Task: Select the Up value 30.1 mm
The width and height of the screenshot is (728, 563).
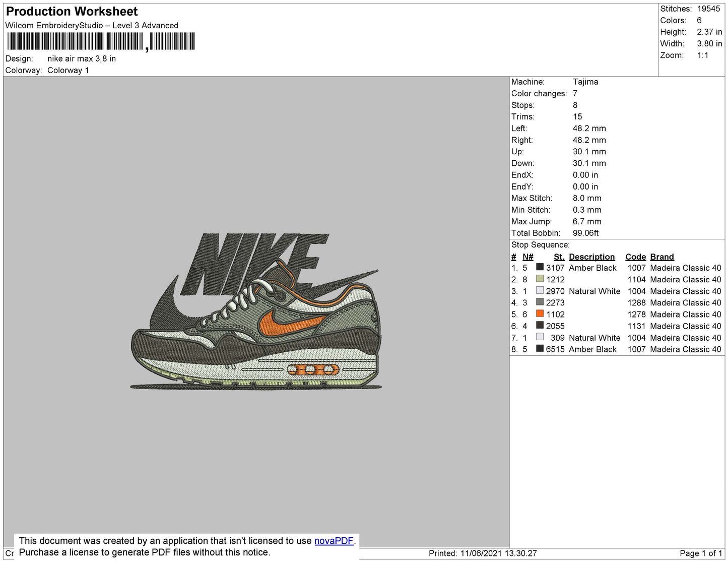Action: pyautogui.click(x=589, y=151)
